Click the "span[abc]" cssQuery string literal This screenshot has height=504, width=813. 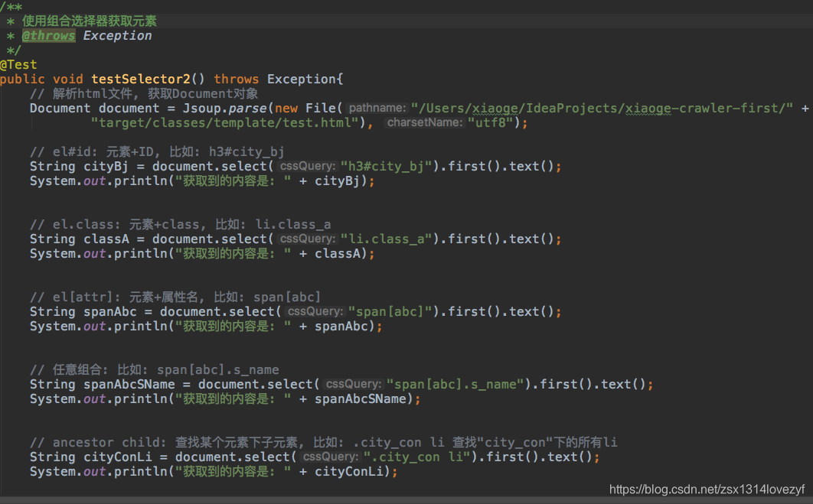(390, 311)
